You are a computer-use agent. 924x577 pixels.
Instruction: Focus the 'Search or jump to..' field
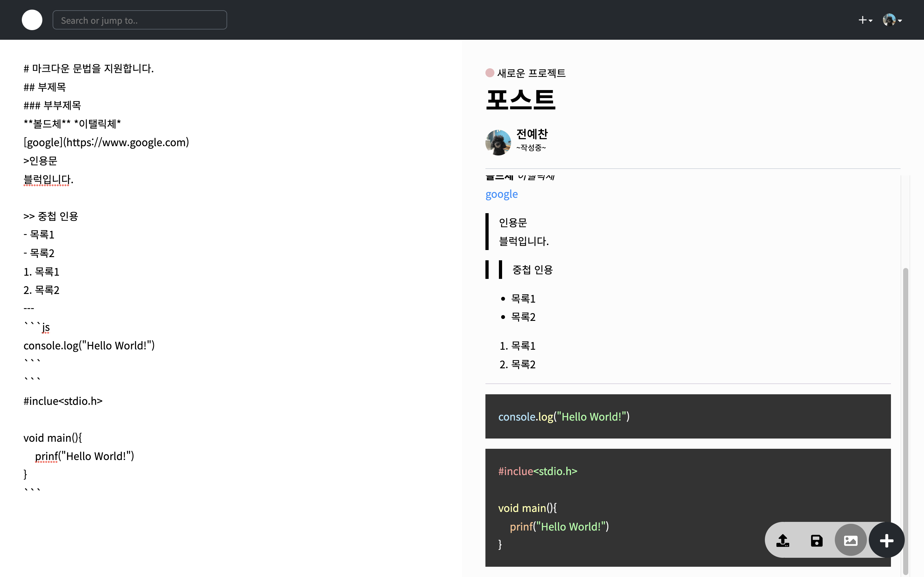tap(140, 20)
